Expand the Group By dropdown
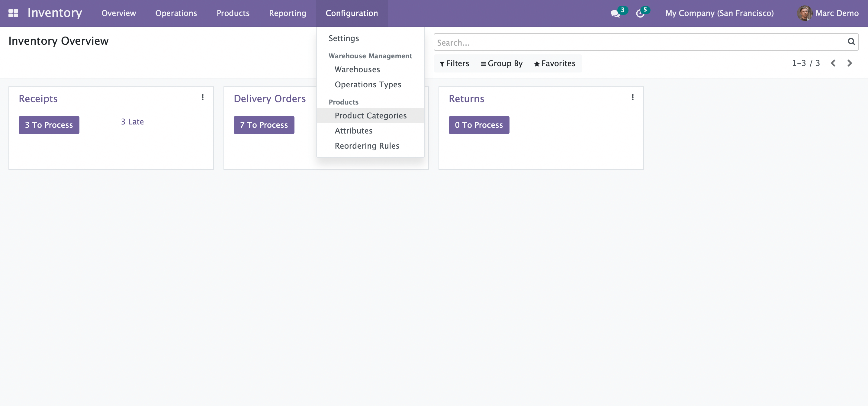 pos(501,64)
